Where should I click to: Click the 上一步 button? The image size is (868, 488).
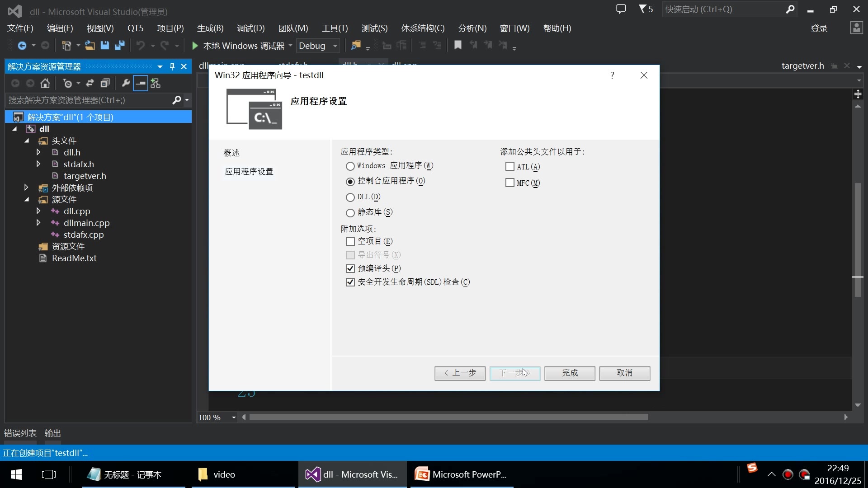click(x=460, y=373)
